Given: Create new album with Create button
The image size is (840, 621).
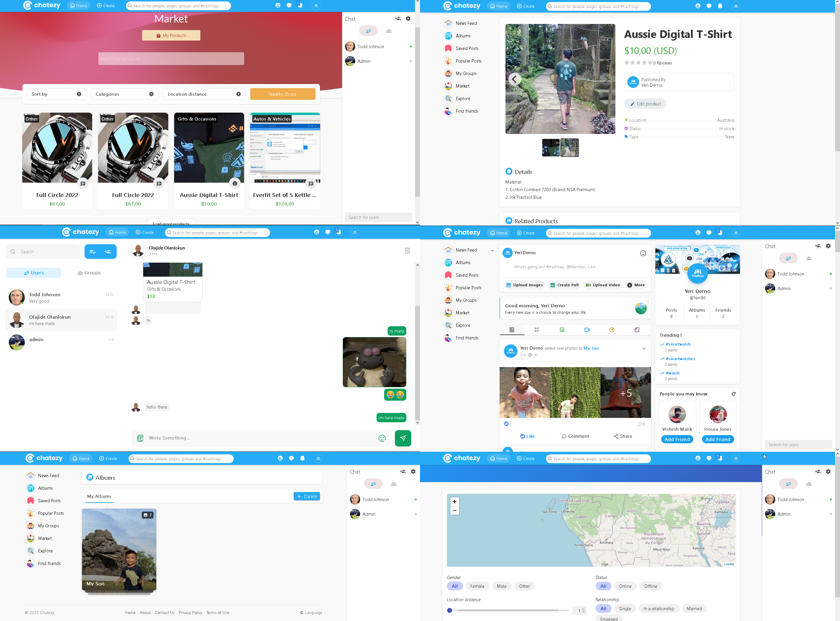Looking at the screenshot, I should [307, 496].
